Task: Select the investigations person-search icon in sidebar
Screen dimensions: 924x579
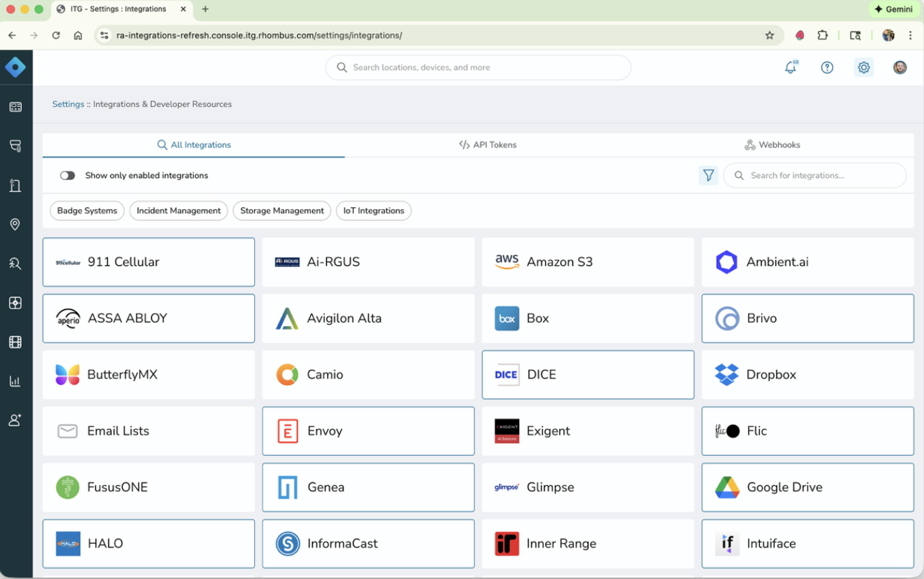Action: tap(16, 263)
